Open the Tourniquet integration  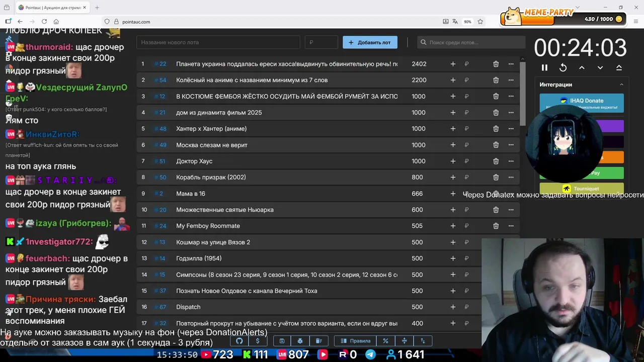tap(582, 189)
